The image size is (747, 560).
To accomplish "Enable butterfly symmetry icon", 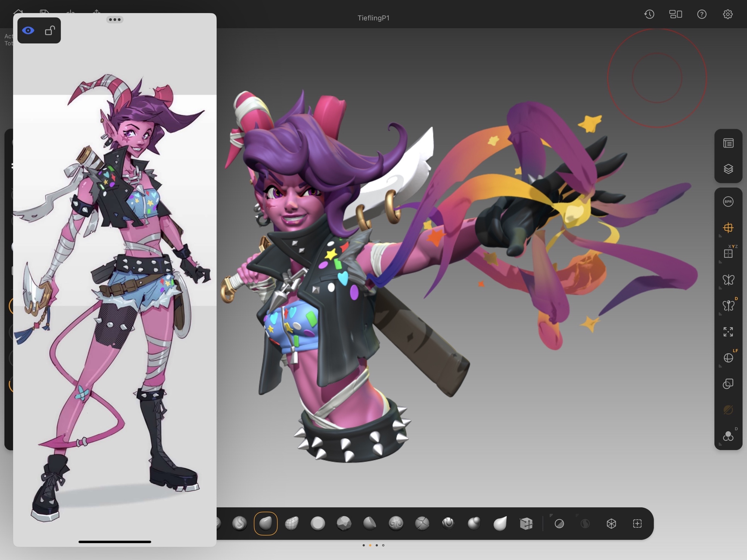I will coord(728,280).
